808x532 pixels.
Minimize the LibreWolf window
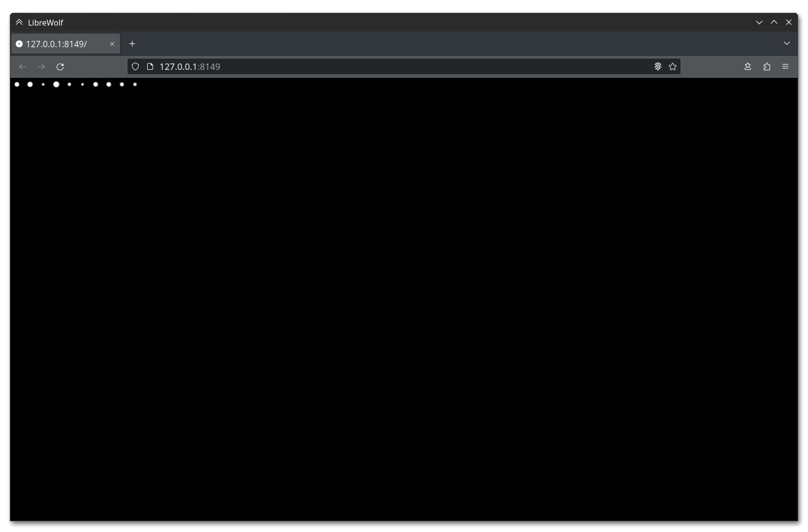point(759,23)
